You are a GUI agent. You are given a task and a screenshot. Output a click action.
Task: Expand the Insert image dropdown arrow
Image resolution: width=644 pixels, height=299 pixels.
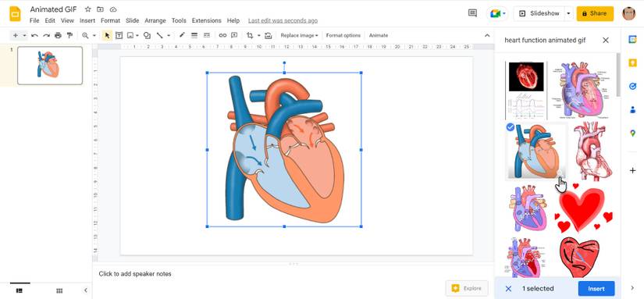137,35
